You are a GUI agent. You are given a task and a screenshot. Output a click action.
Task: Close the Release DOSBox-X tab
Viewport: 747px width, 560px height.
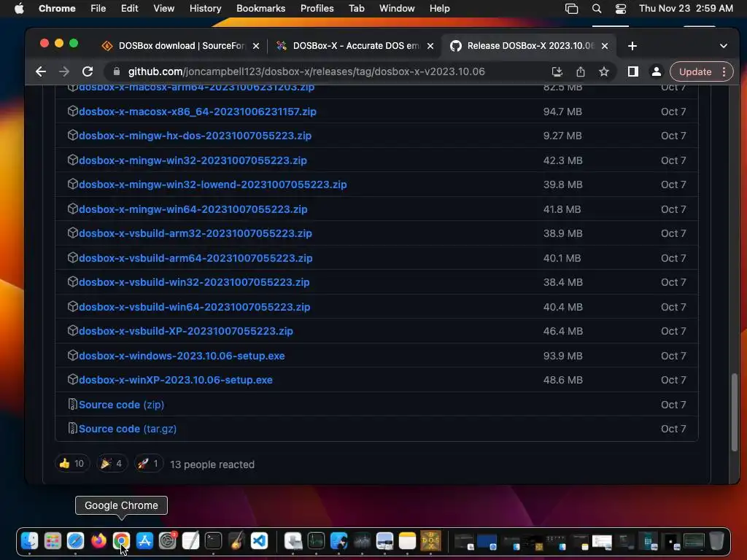coord(605,46)
